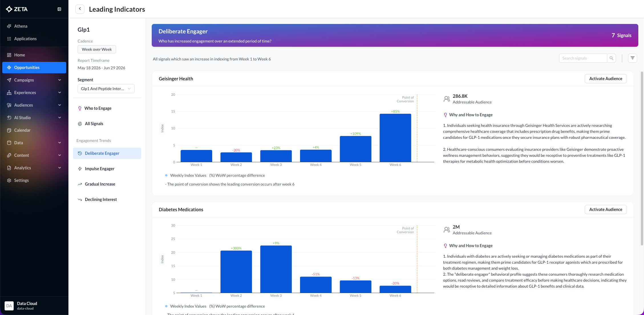This screenshot has width=644, height=315.
Task: Go back using the arrow button
Action: point(80,9)
